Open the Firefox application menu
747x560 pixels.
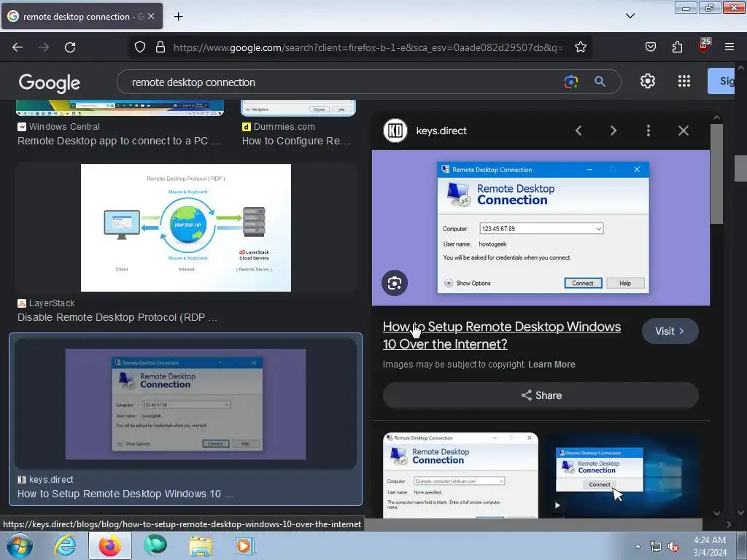coord(729,47)
